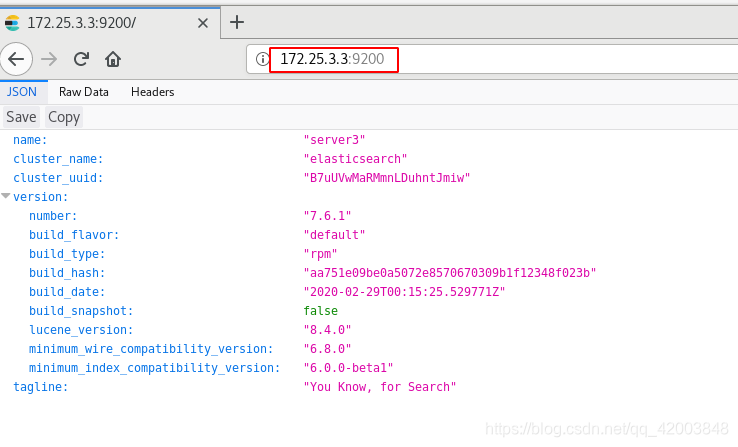
Task: Click the value "server3"
Action: (x=334, y=140)
